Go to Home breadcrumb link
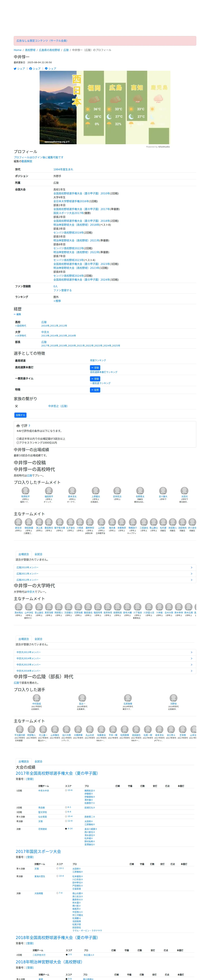 tap(17, 50)
